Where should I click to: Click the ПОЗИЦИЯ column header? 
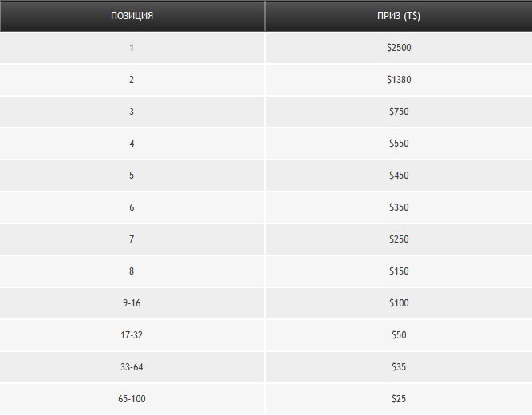click(132, 16)
